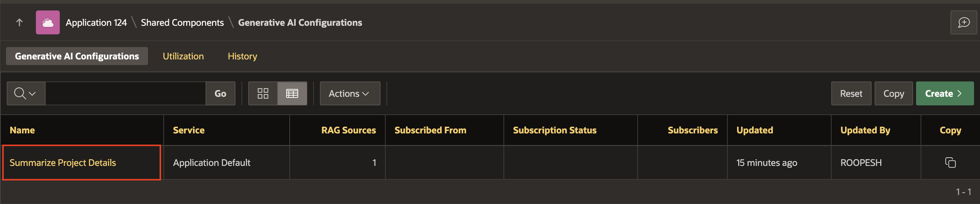Open the History tab
The image size is (980, 204).
click(242, 56)
